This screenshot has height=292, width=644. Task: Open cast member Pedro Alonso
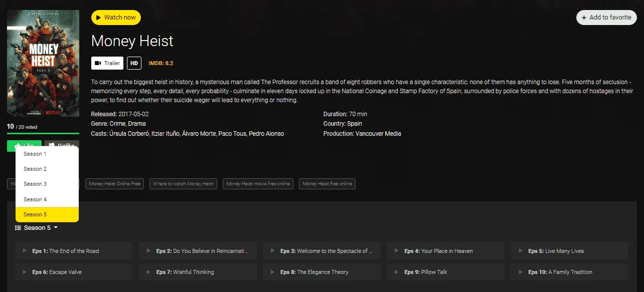(x=266, y=134)
